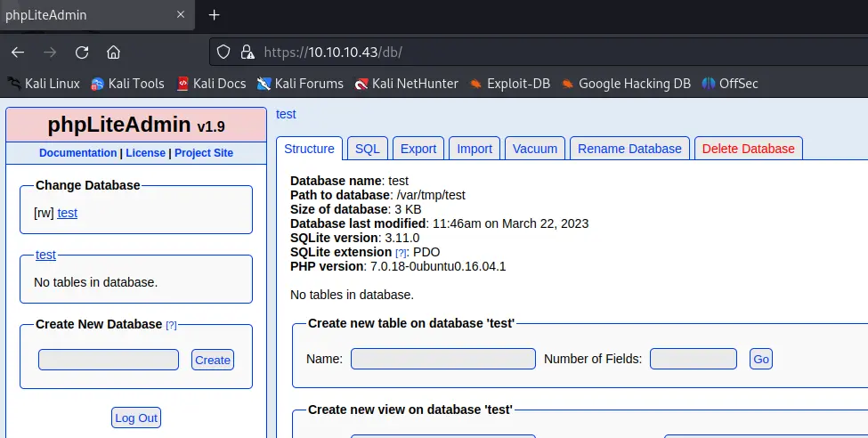Screen dimensions: 868x438
Task: Open the Exploit-DB bookmark
Action: tap(510, 84)
